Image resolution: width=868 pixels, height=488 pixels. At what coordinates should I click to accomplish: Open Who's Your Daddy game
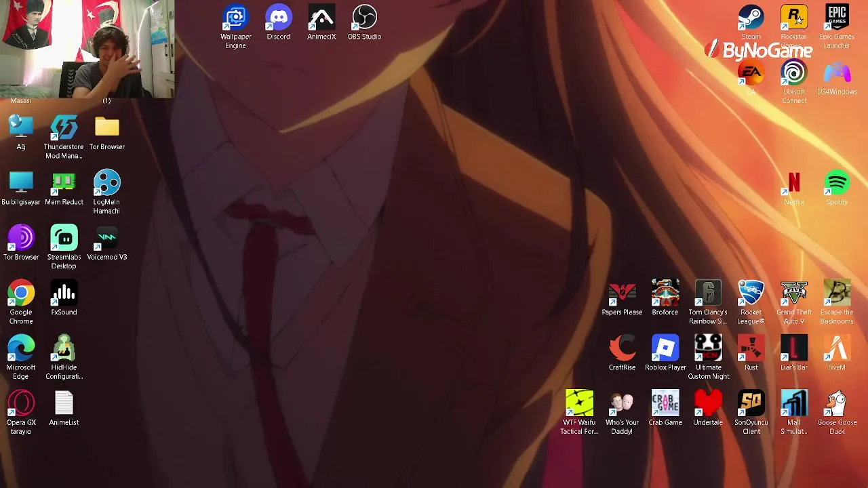622,403
